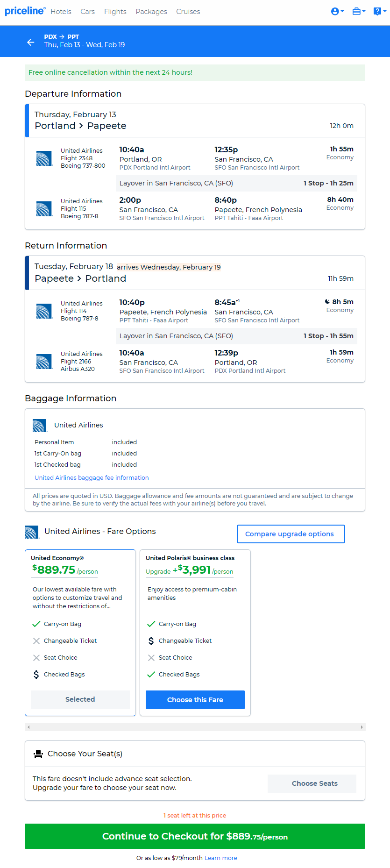Click United logo beside Flight 2166

pyautogui.click(x=44, y=362)
